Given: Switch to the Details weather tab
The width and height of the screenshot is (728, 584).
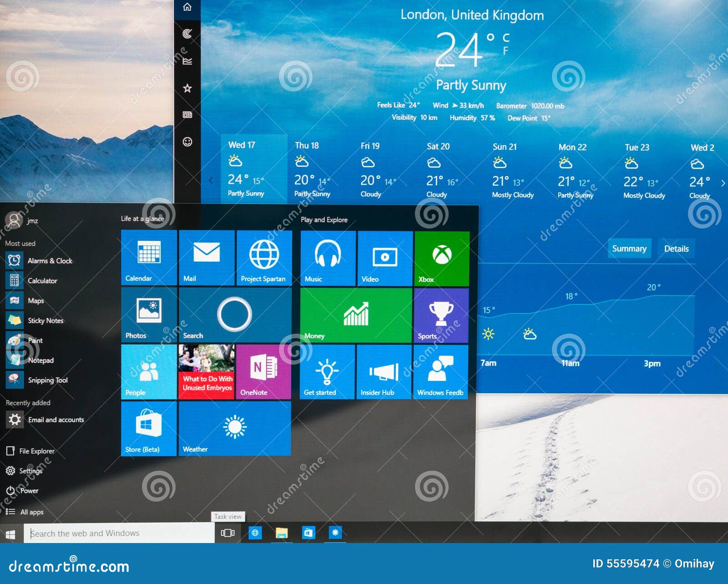Looking at the screenshot, I should (677, 249).
